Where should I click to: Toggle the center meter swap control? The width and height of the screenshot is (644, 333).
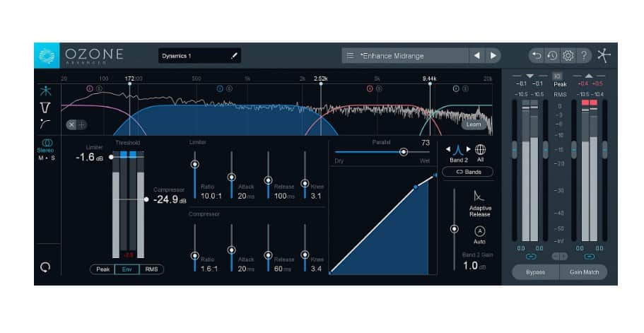559,257
